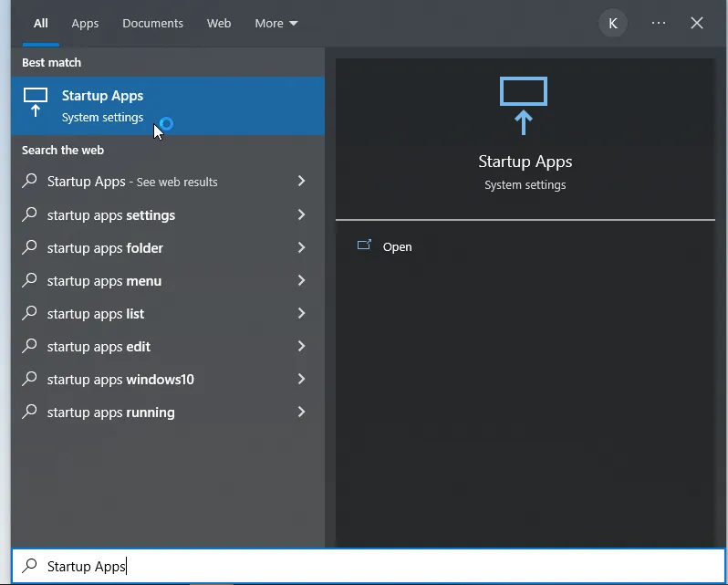Expand arrow for startup apps menu
This screenshot has width=728, height=585.
point(301,281)
